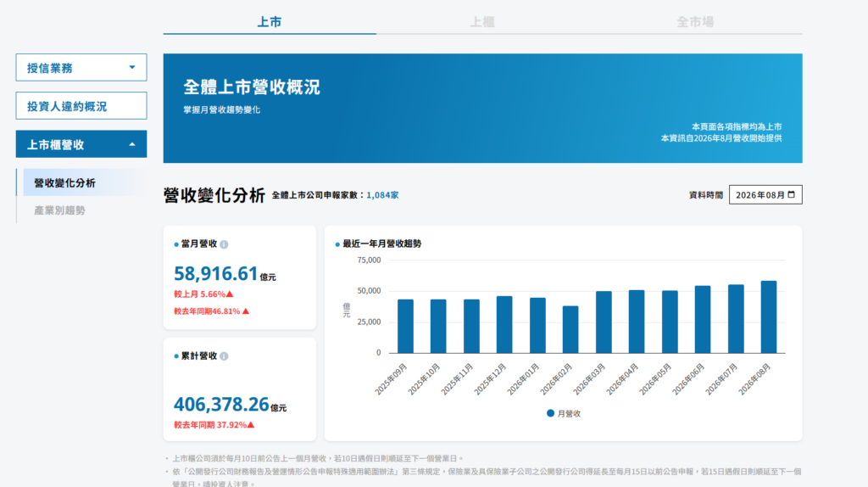Click the 2026年04月 bar in chart

tap(637, 322)
